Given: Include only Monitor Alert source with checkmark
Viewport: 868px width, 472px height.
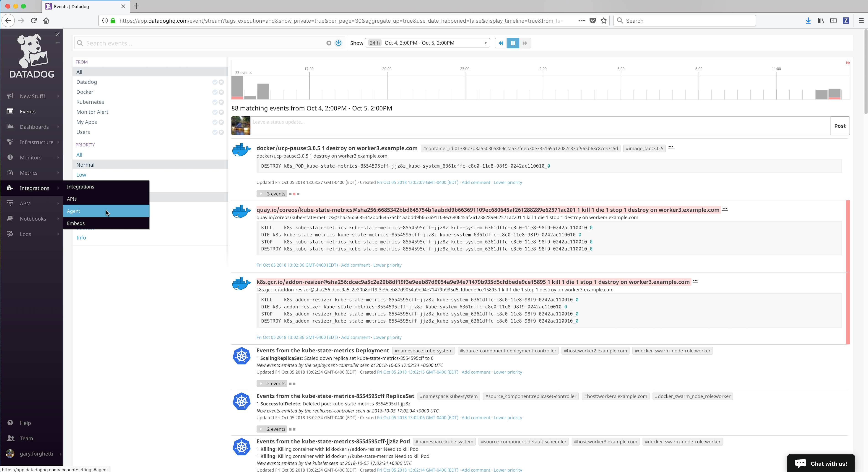Looking at the screenshot, I should click(215, 112).
